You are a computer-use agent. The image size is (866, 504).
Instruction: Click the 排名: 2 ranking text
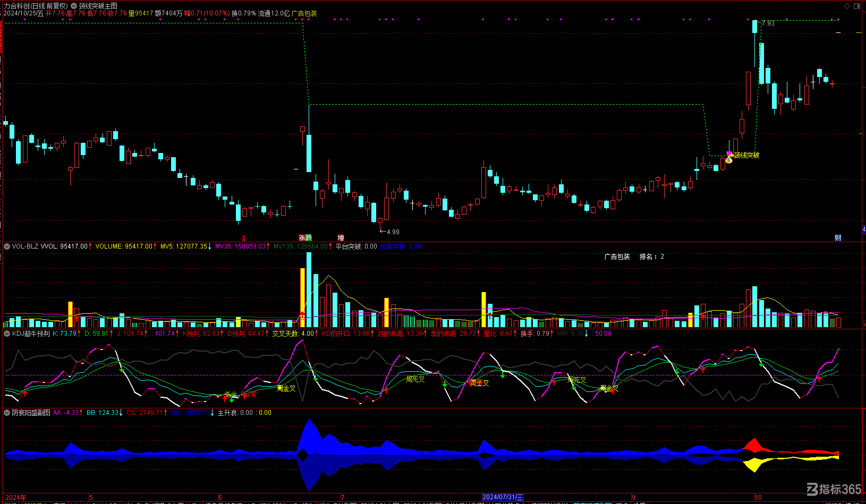tap(652, 257)
